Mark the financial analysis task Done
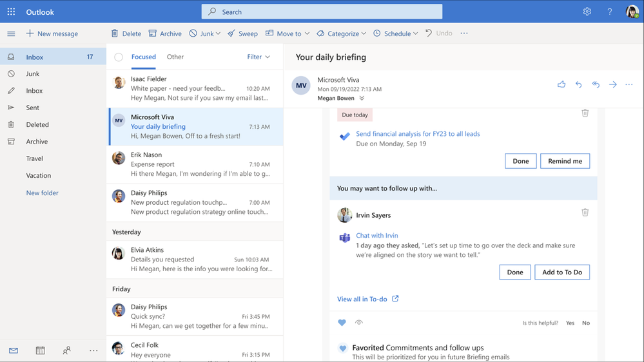 pyautogui.click(x=521, y=161)
